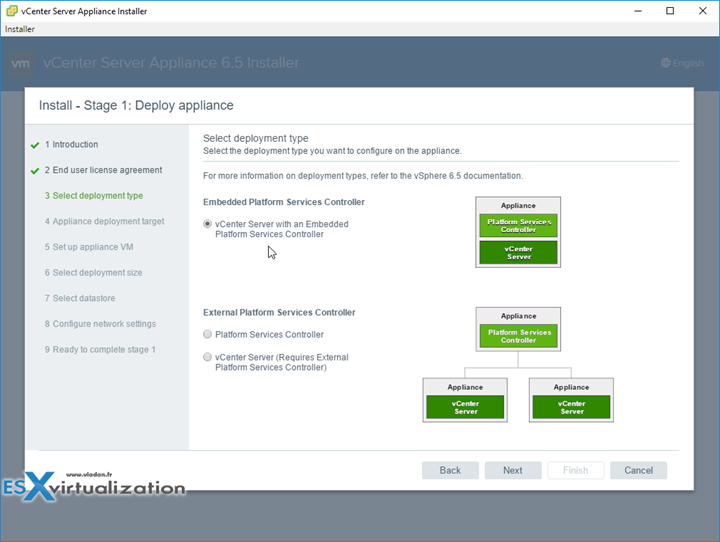The width and height of the screenshot is (720, 542).
Task: Select vCenter Server with Embedded PSC option
Action: pyautogui.click(x=208, y=224)
